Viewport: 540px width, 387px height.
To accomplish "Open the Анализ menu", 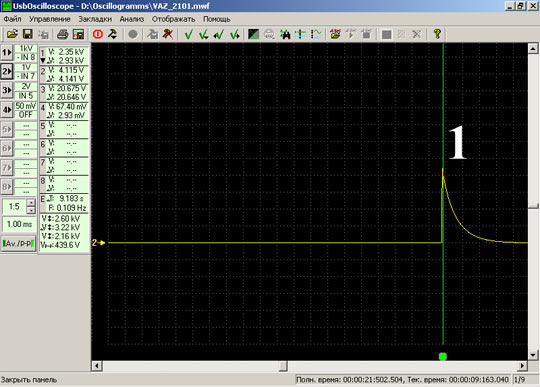I will [x=132, y=19].
